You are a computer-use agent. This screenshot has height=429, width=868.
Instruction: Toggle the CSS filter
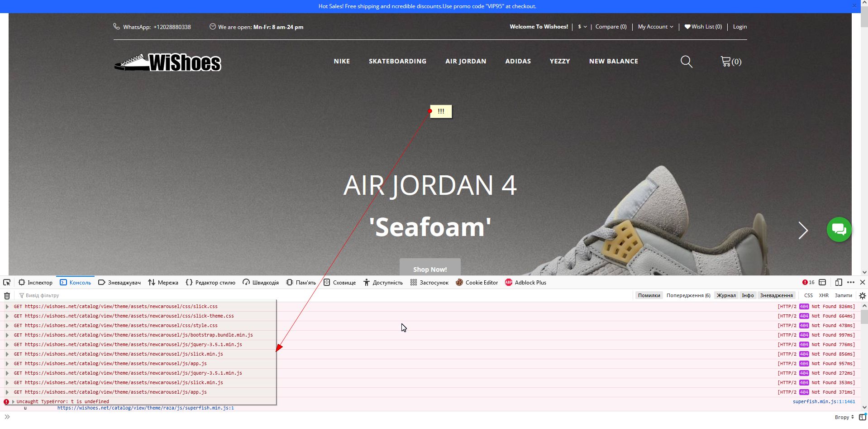pos(808,295)
